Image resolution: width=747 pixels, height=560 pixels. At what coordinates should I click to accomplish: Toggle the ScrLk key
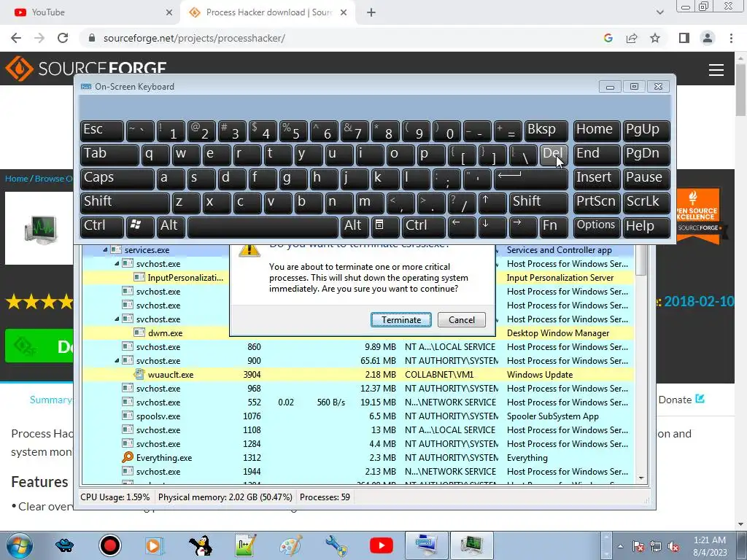click(646, 203)
